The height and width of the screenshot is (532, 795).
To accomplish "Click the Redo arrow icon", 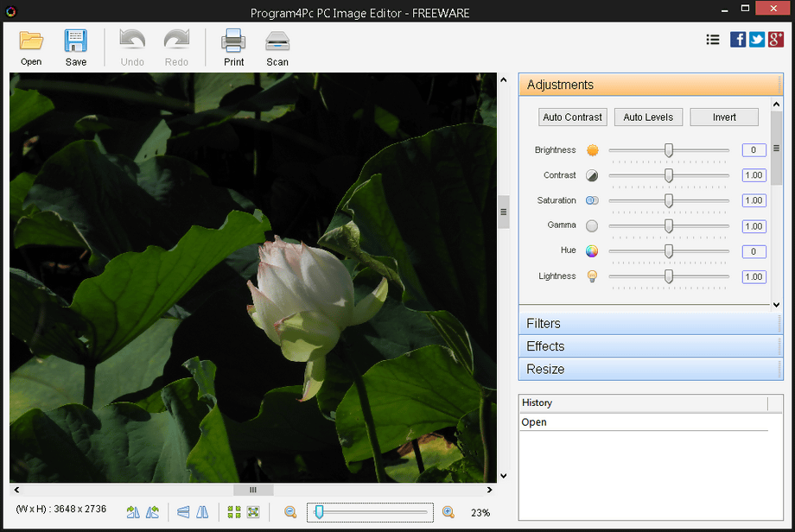I will [x=176, y=41].
